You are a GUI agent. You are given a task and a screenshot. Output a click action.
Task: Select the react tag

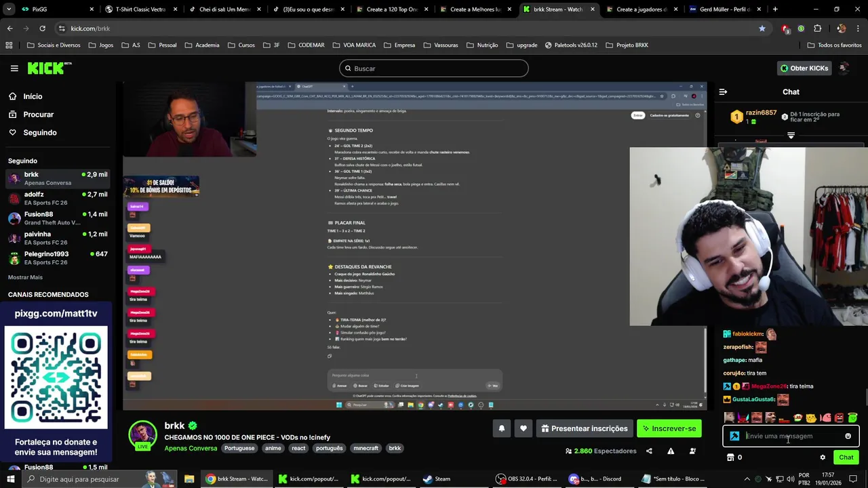click(298, 448)
